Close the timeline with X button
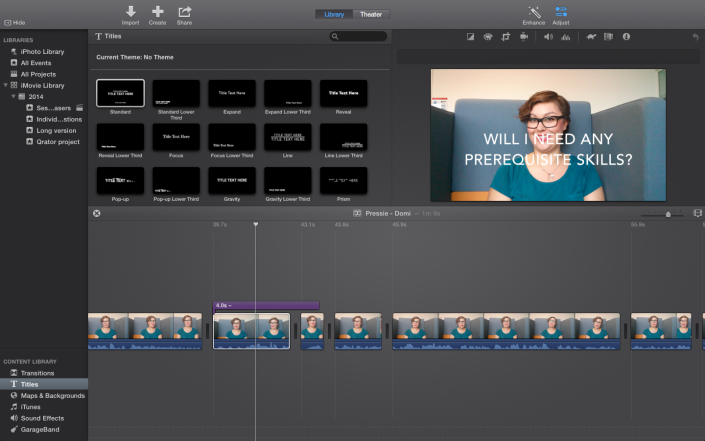Image resolution: width=705 pixels, height=441 pixels. pyautogui.click(x=97, y=213)
